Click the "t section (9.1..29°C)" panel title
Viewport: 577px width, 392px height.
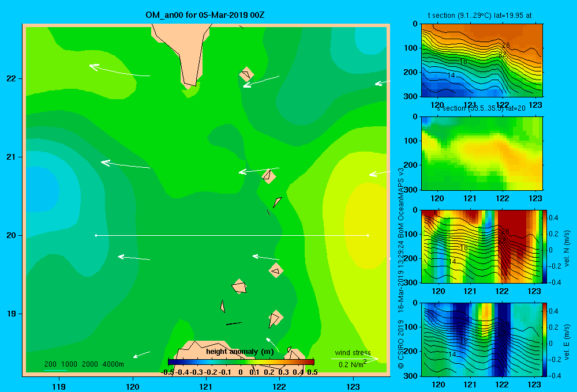pyautogui.click(x=479, y=16)
